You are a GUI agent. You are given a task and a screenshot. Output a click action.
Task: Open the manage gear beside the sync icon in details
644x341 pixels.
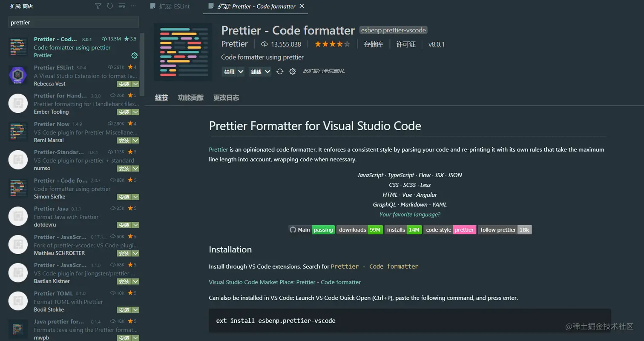click(293, 72)
